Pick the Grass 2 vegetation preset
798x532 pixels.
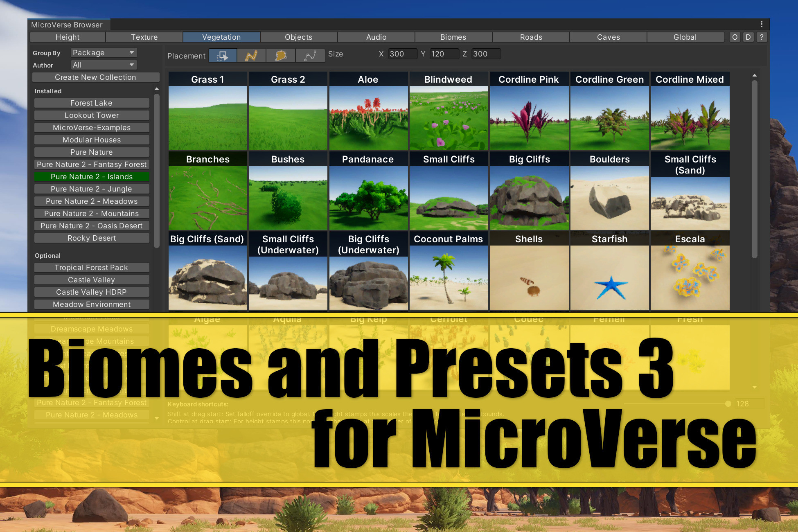coord(288,111)
